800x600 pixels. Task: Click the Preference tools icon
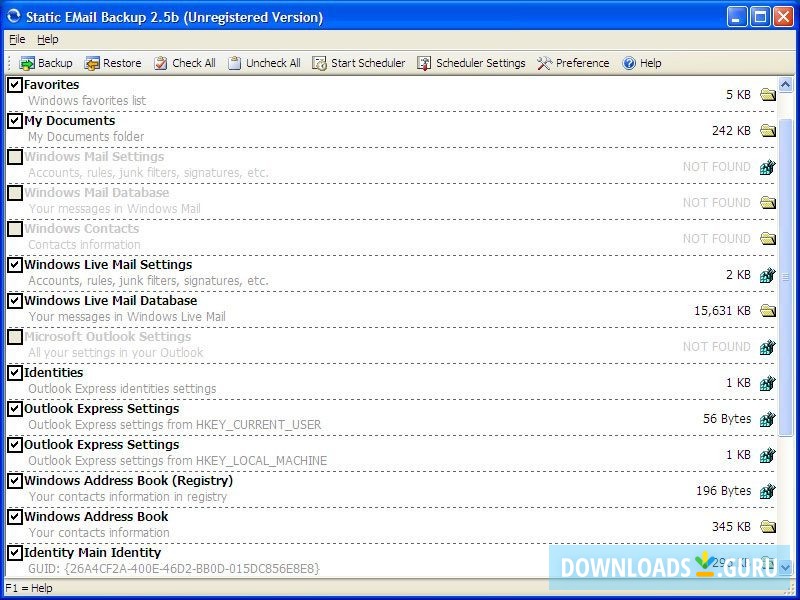click(544, 63)
